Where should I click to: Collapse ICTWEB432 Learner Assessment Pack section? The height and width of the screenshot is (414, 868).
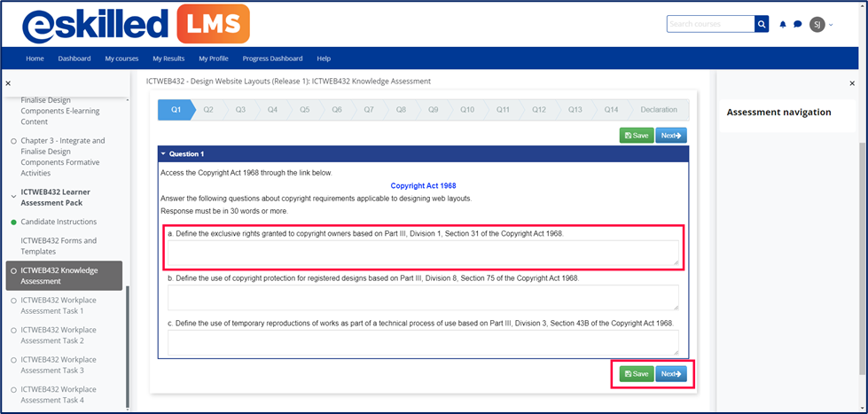click(13, 196)
